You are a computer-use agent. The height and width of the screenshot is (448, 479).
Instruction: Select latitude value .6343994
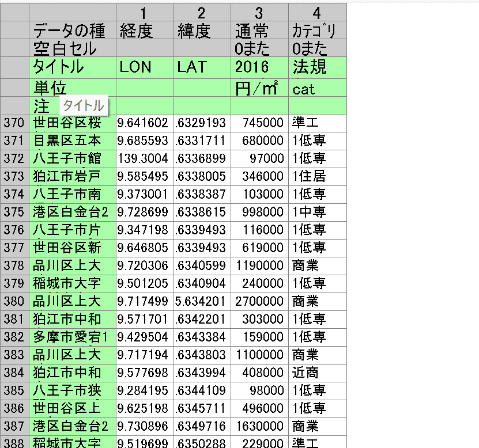coord(202,373)
